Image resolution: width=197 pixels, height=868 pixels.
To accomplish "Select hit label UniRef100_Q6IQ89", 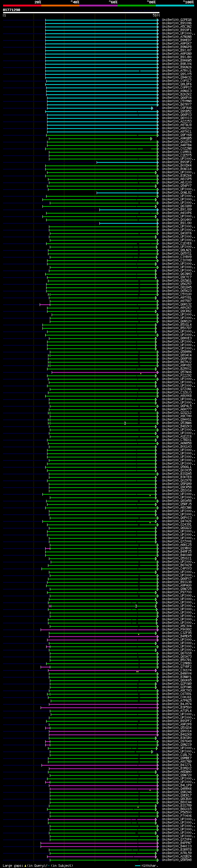I will (x=177, y=206).
